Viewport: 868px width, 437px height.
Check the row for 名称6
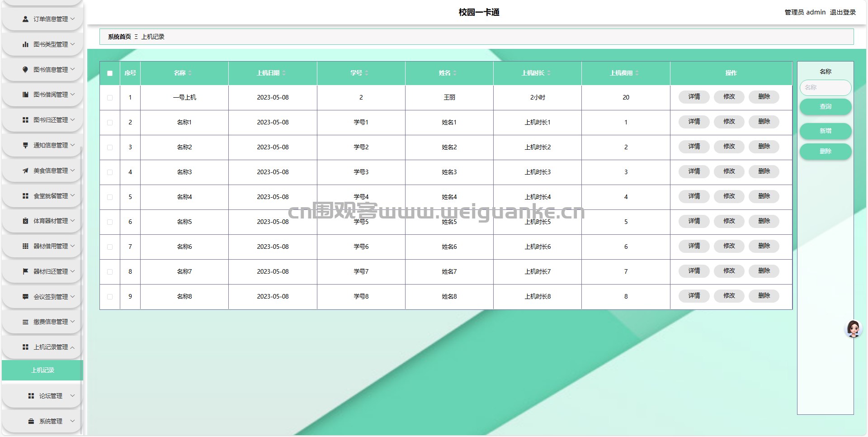point(110,247)
